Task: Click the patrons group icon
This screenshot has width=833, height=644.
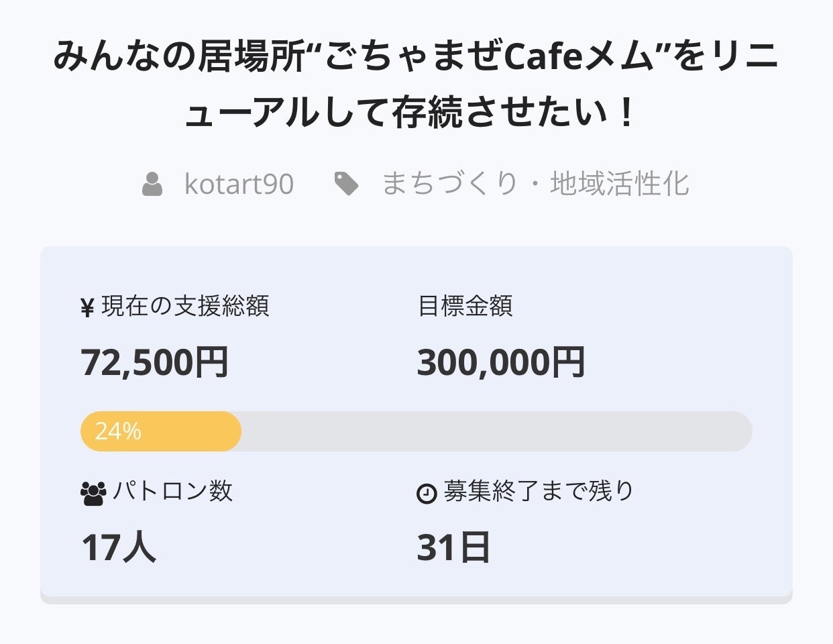Action: (93, 493)
